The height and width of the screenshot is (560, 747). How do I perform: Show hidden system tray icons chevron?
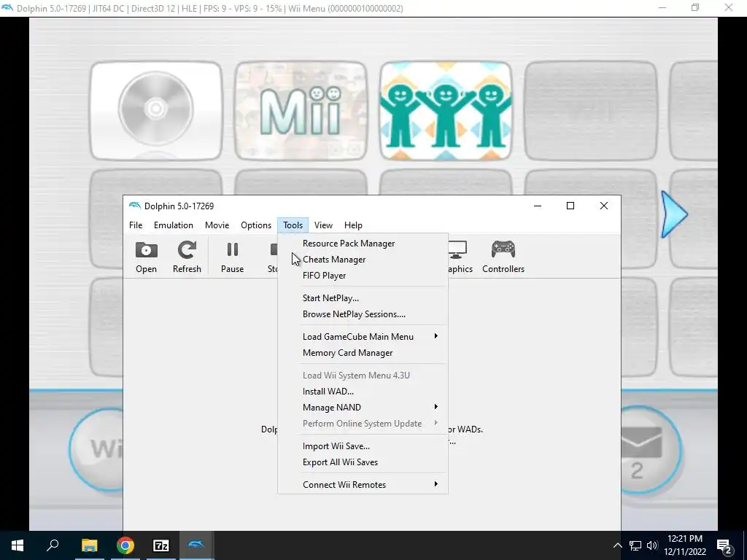(617, 545)
